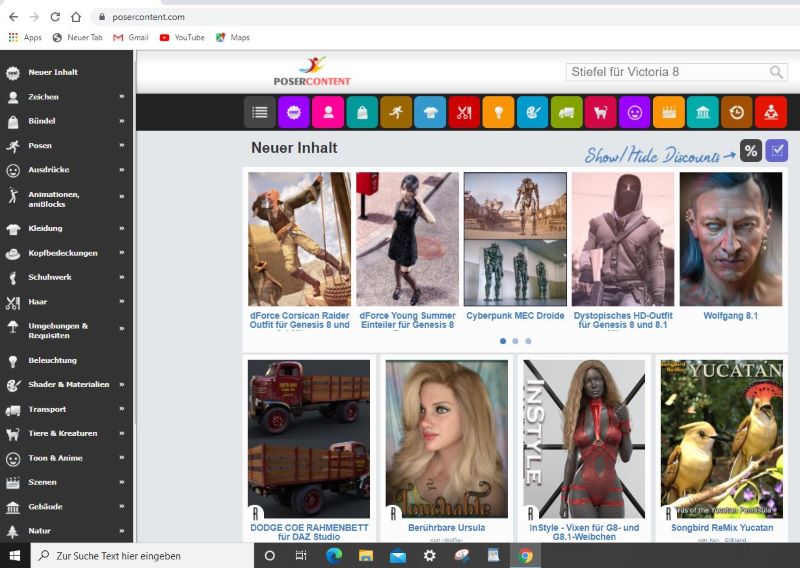Toggle discounts with the percent button

(751, 151)
